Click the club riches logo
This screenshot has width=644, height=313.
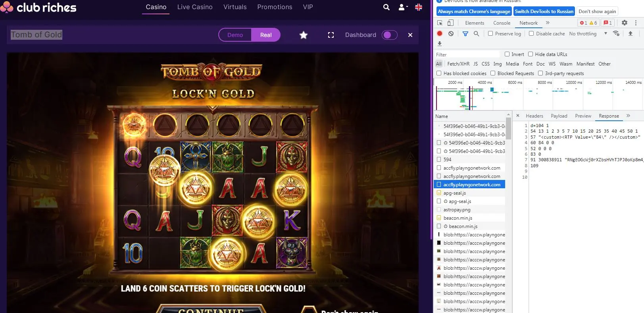point(38,8)
